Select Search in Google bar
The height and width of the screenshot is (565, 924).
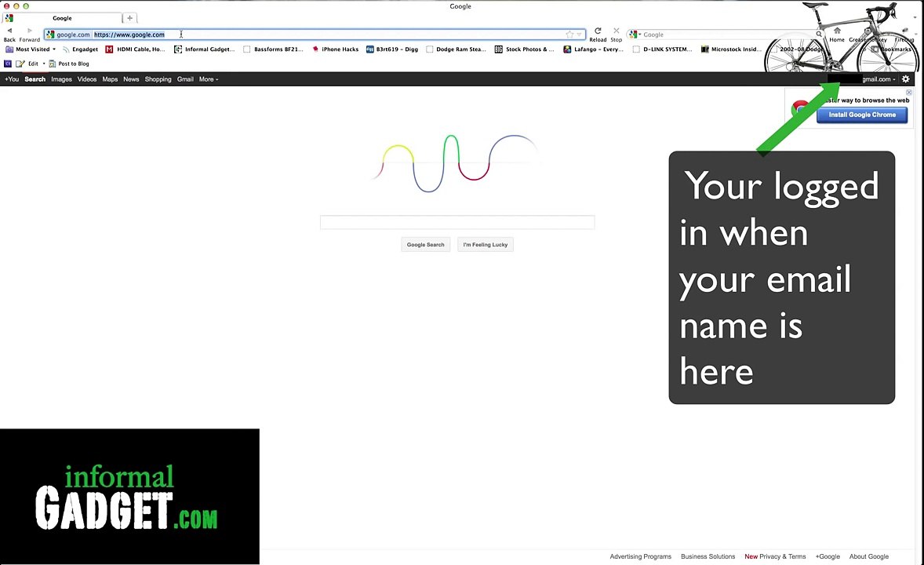[35, 79]
